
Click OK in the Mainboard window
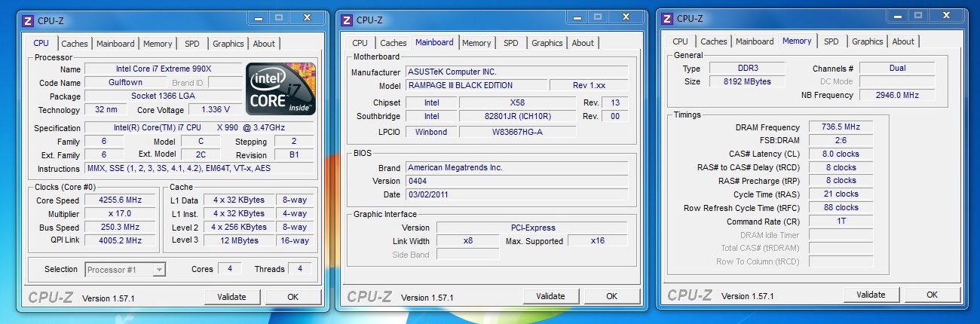coord(612,296)
